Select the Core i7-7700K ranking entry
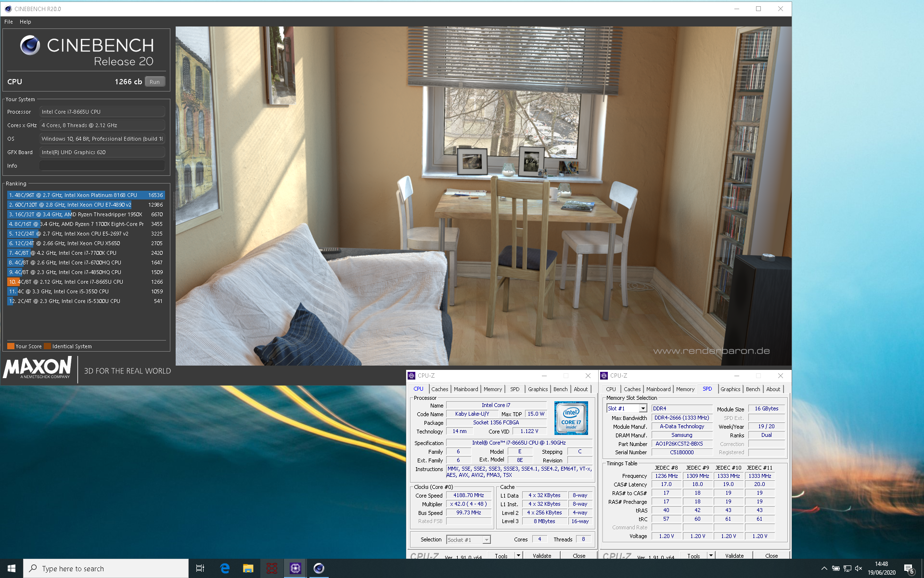 coord(86,253)
